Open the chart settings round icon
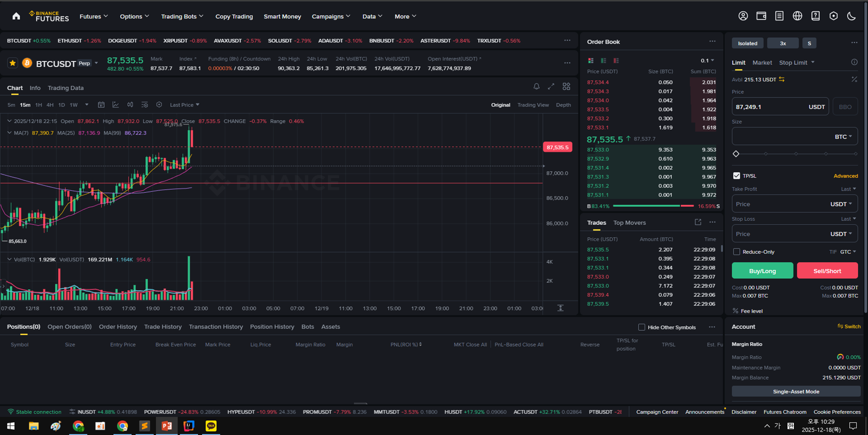Screen dimensions: 868x435 pyautogui.click(x=159, y=105)
